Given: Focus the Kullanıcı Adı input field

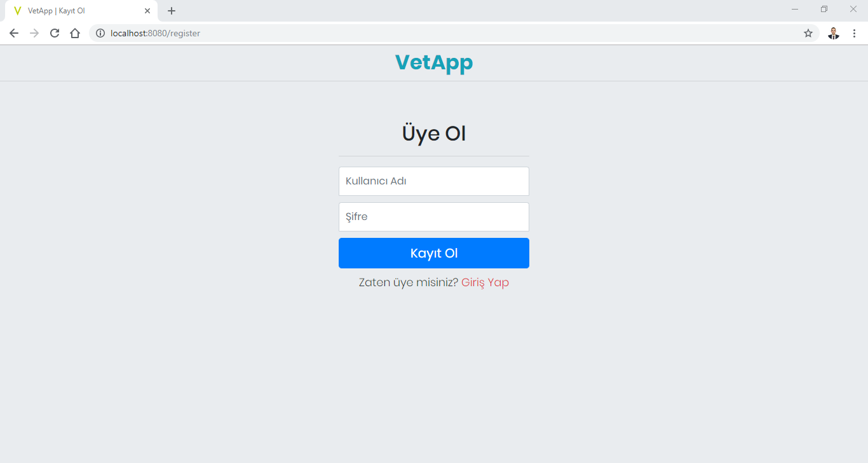Looking at the screenshot, I should pyautogui.click(x=434, y=181).
